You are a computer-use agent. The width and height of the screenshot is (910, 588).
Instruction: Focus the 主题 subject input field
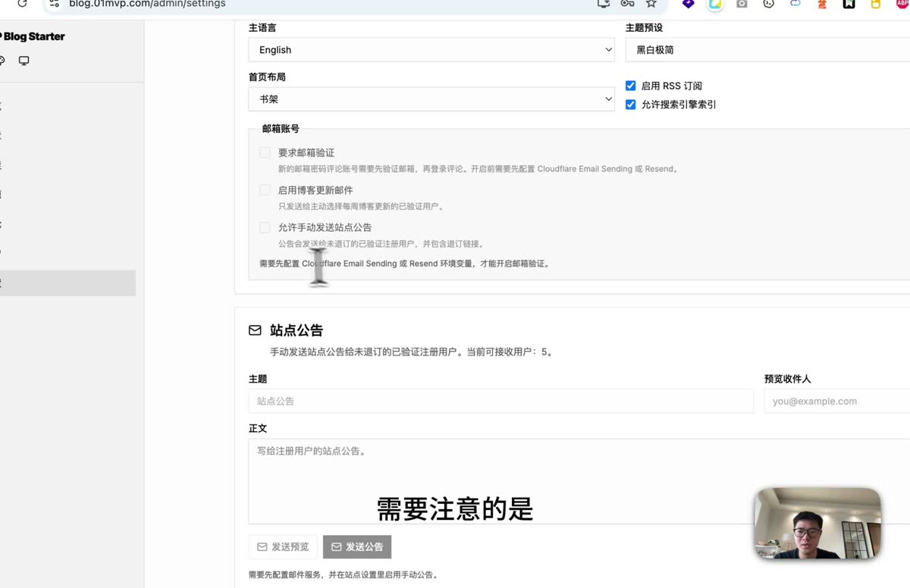[x=501, y=401]
